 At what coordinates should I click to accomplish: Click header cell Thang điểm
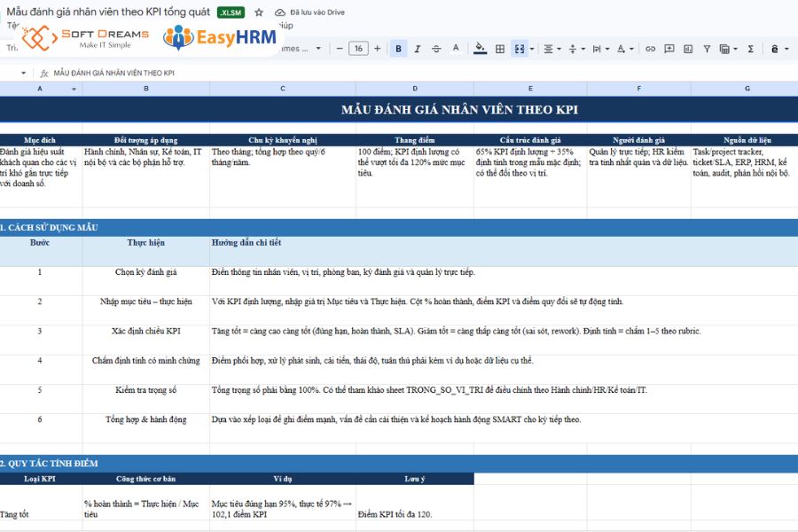[415, 140]
